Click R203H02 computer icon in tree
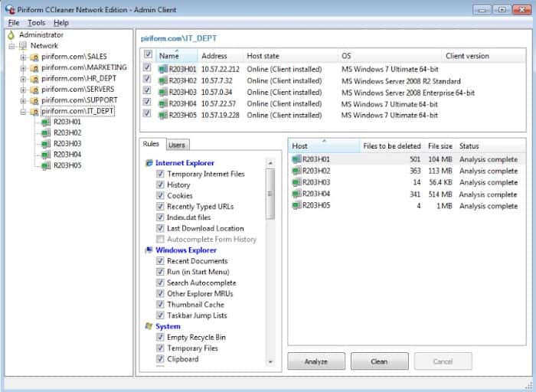The height and width of the screenshot is (392, 536). coord(46,133)
